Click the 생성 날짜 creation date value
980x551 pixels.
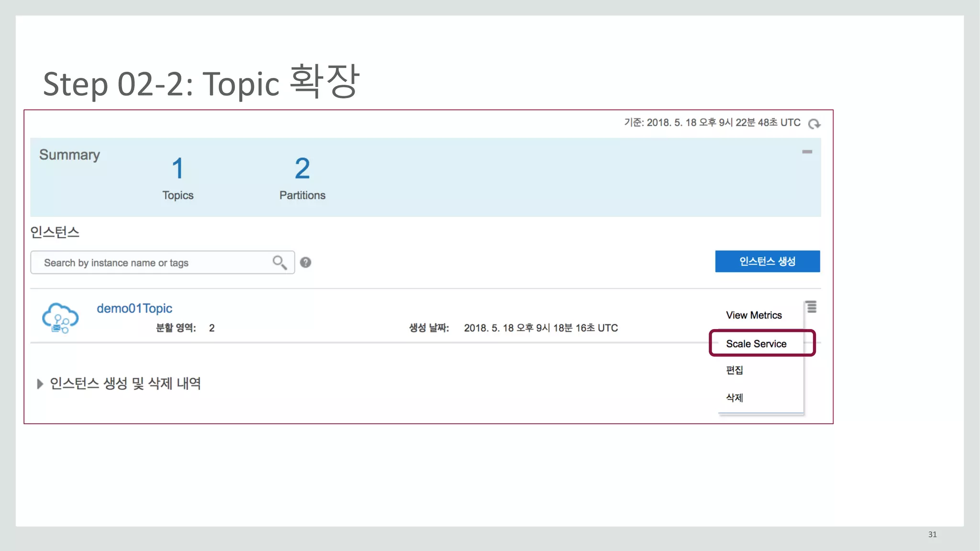541,328
